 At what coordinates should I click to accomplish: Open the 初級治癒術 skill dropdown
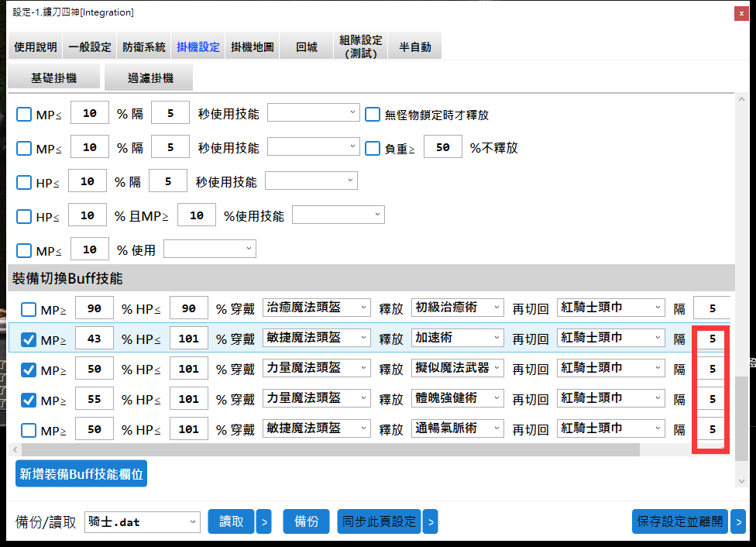point(458,308)
